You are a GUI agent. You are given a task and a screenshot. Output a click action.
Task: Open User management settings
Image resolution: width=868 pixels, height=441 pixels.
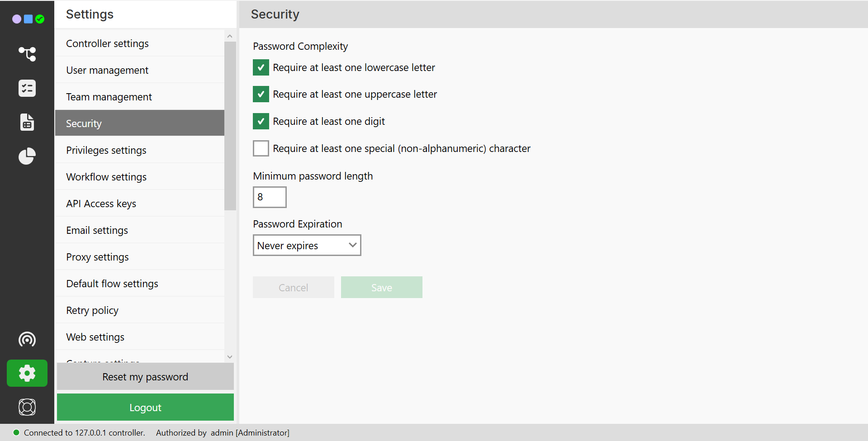pyautogui.click(x=107, y=70)
